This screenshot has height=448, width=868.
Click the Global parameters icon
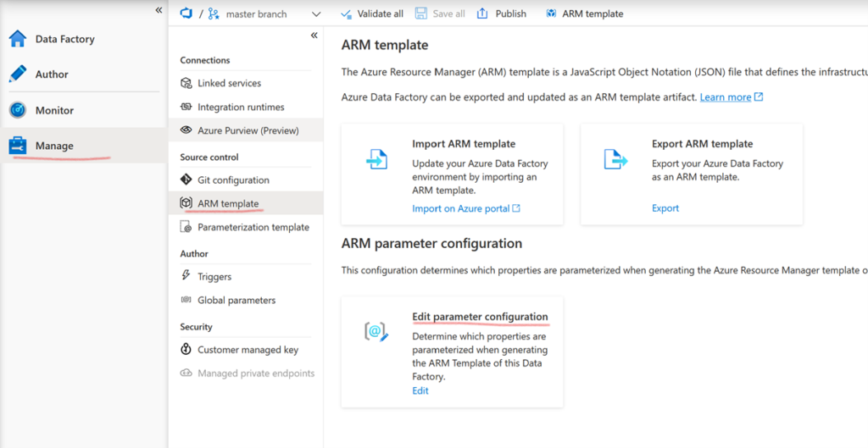(x=186, y=300)
